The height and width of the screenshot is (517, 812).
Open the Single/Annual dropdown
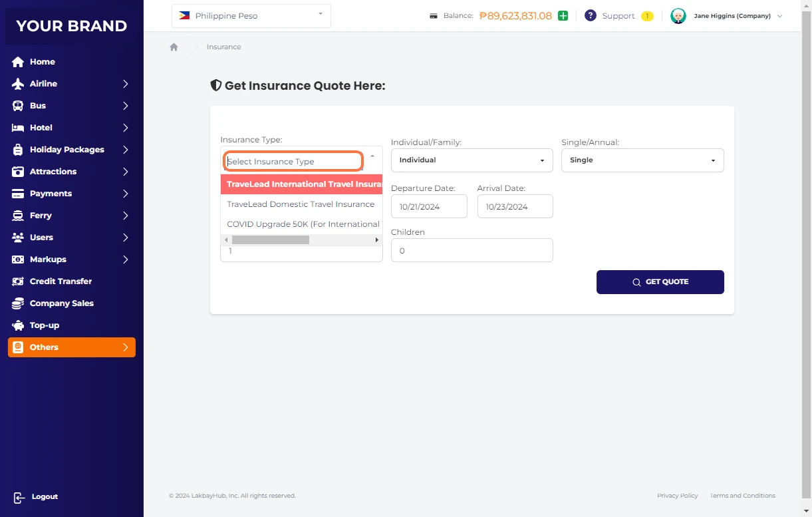pos(642,160)
